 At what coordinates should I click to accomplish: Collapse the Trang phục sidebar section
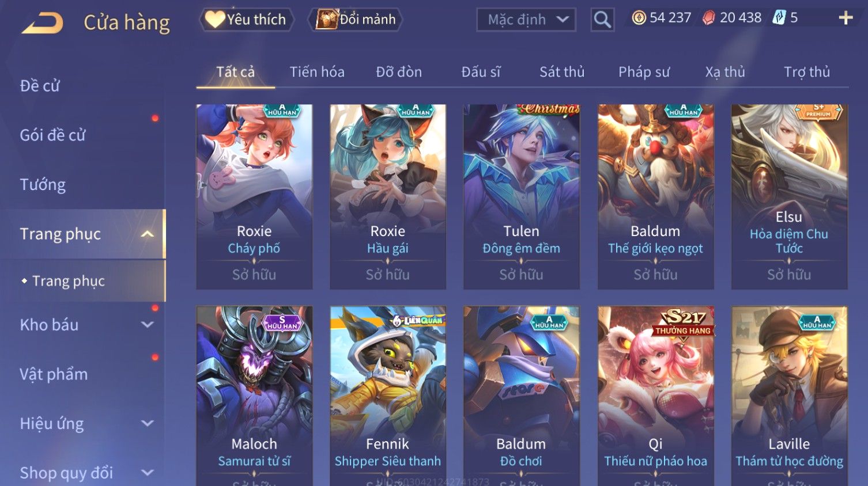(148, 234)
